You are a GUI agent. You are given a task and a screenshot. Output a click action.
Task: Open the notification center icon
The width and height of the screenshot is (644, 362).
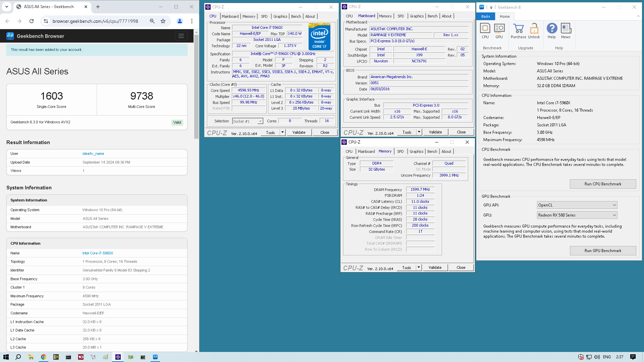633,357
